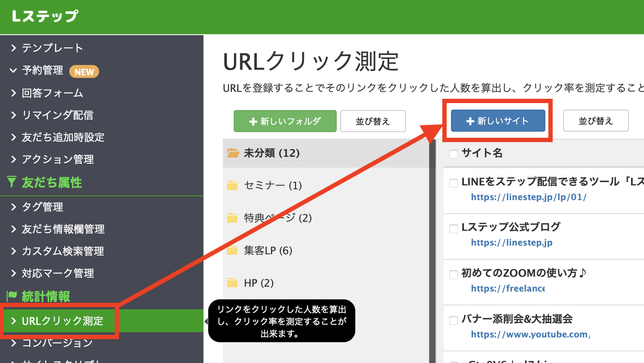The width and height of the screenshot is (644, 363).
Task: Select the セミナー folder icon
Action: [x=232, y=186]
